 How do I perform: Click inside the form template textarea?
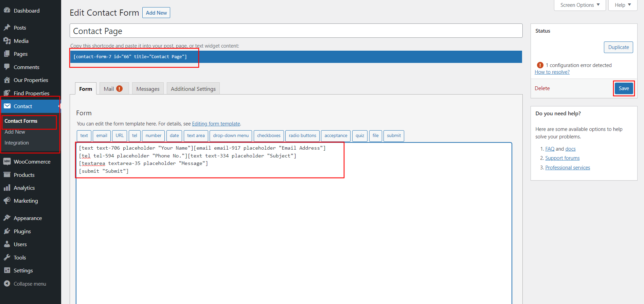click(x=294, y=223)
